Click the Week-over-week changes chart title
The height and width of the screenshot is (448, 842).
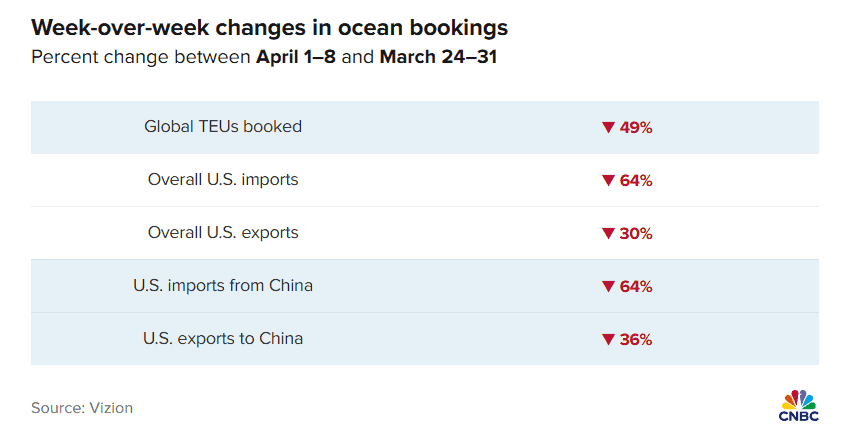pyautogui.click(x=269, y=27)
